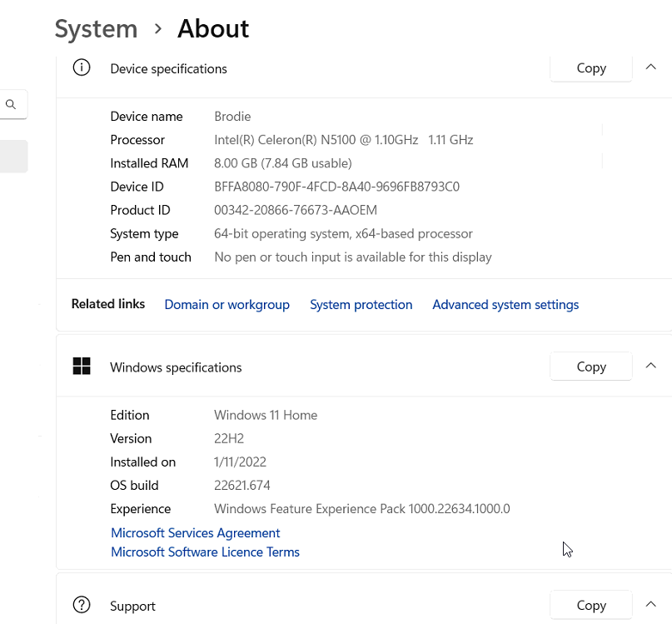This screenshot has width=672, height=624.
Task: Click the Experience label
Action: click(140, 509)
